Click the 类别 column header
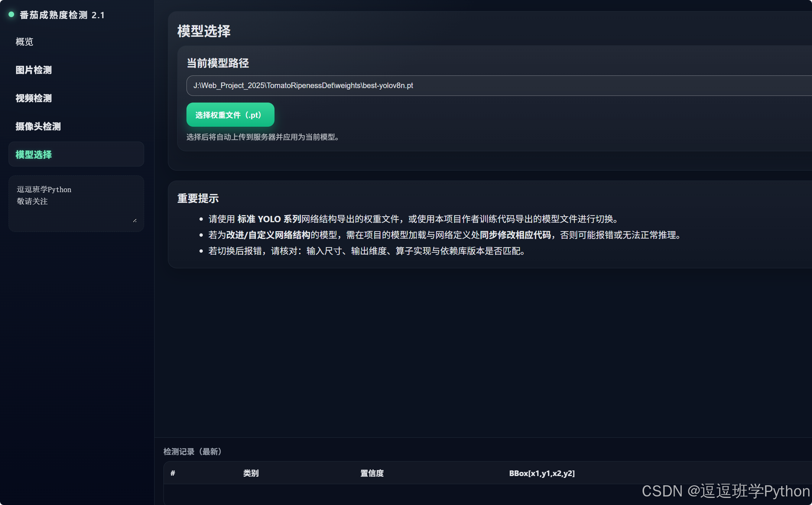 coord(251,473)
